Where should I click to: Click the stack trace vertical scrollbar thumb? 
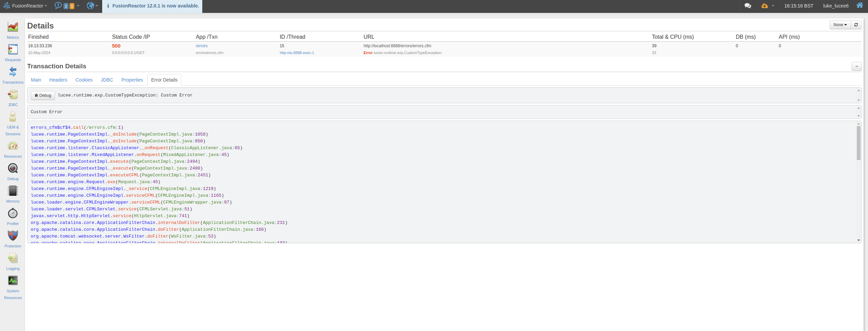point(858,143)
